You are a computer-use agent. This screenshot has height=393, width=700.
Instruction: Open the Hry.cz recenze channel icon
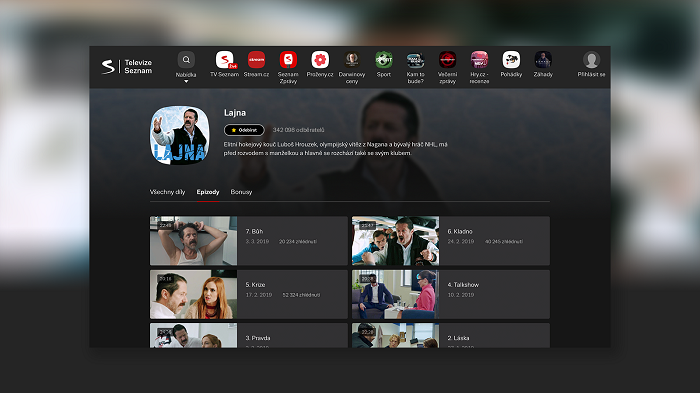click(479, 60)
